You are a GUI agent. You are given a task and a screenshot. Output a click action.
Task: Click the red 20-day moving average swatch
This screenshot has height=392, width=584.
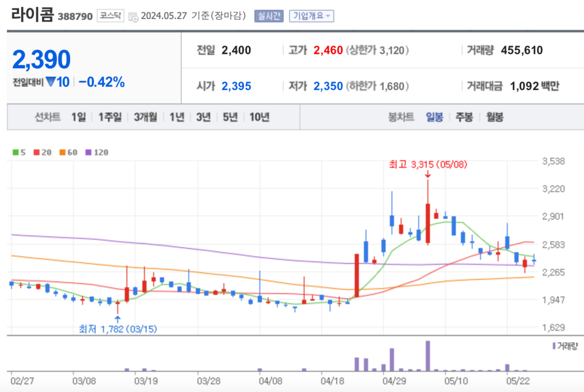click(x=37, y=153)
